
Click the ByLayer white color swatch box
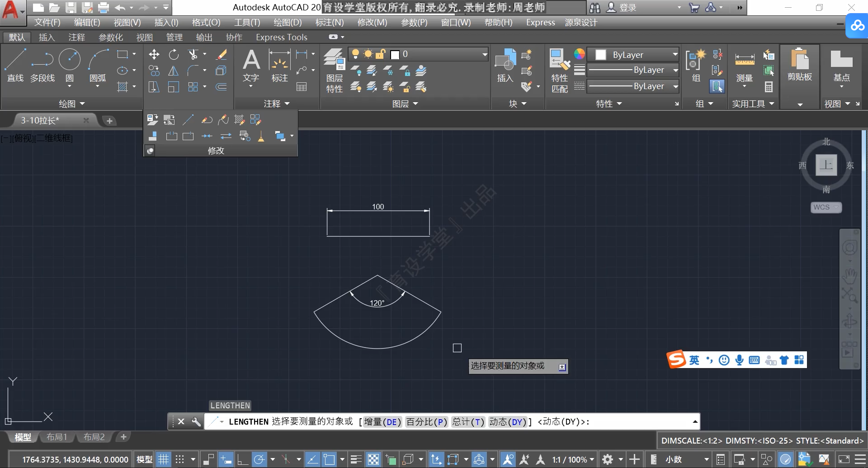tap(601, 55)
